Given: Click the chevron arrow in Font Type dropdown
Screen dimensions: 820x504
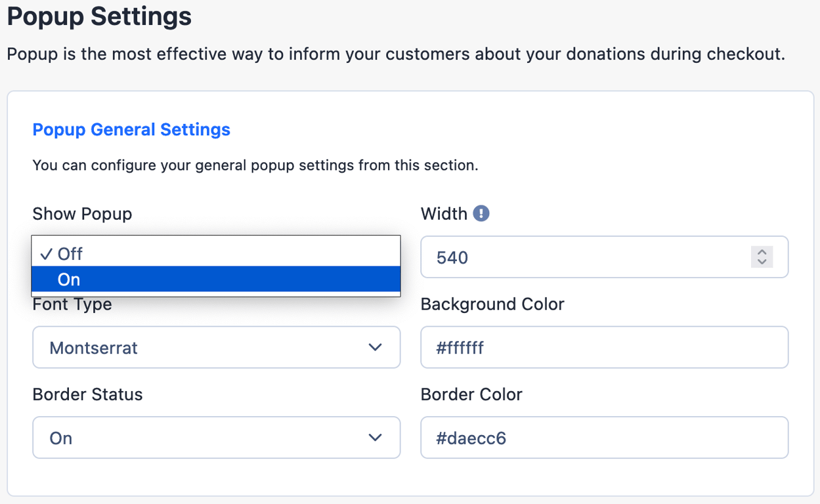Looking at the screenshot, I should click(376, 347).
